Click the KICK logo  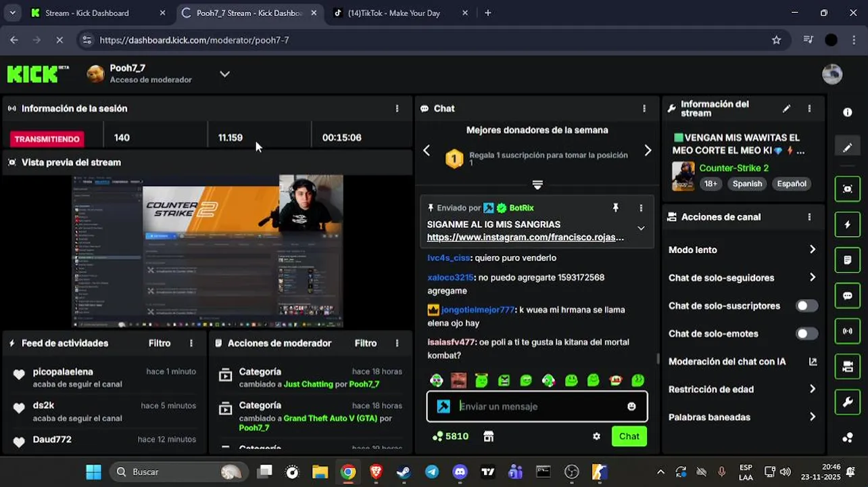(x=38, y=73)
